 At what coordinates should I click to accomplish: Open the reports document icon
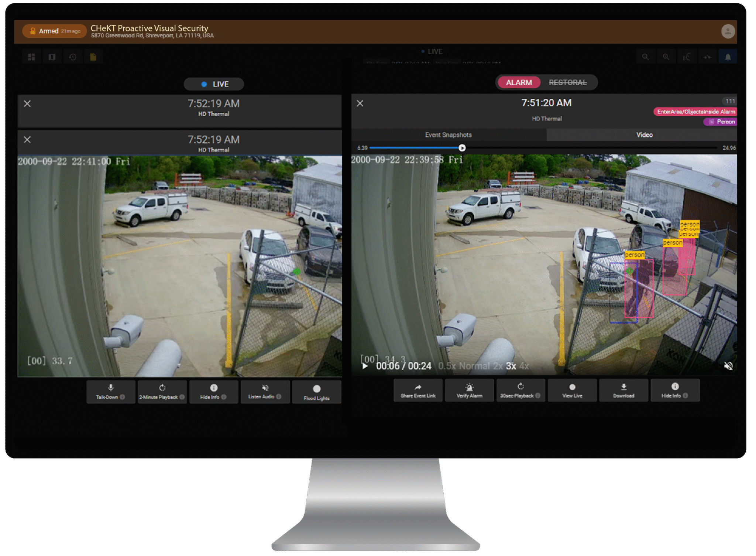point(93,56)
